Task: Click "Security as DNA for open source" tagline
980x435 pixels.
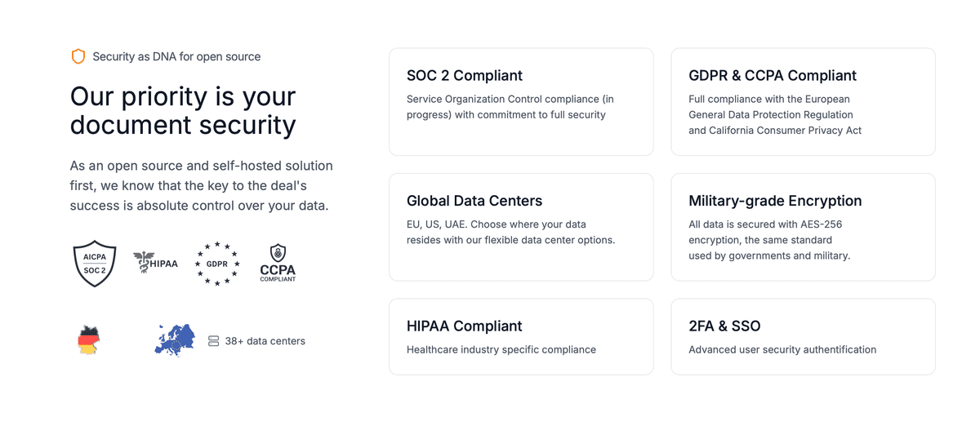Action: click(x=176, y=57)
